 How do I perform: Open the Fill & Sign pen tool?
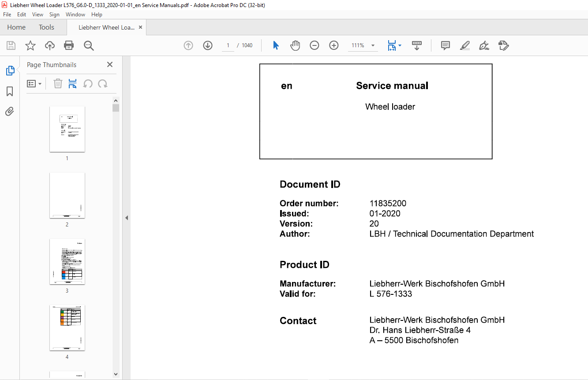(484, 45)
